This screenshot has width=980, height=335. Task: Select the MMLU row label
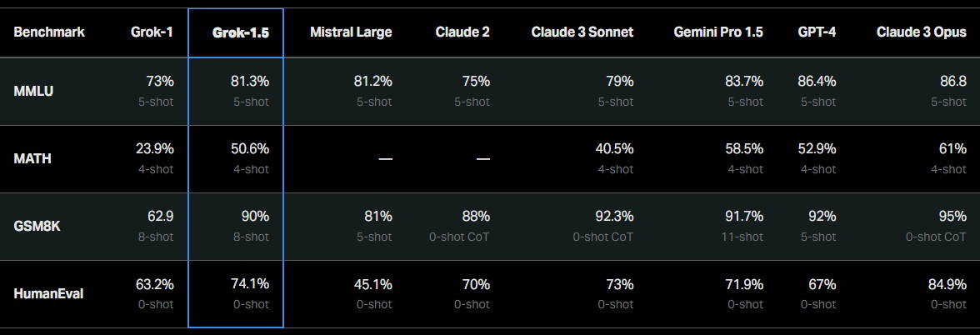(33, 92)
